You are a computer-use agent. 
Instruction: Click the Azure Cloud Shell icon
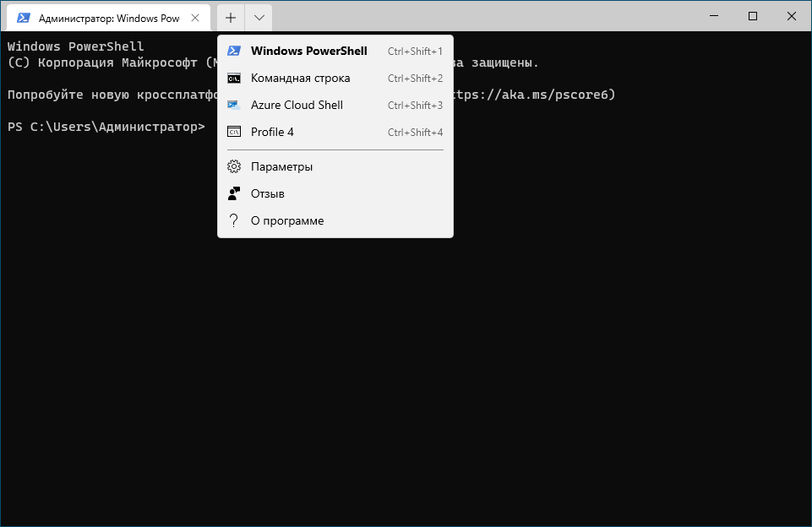tap(234, 105)
